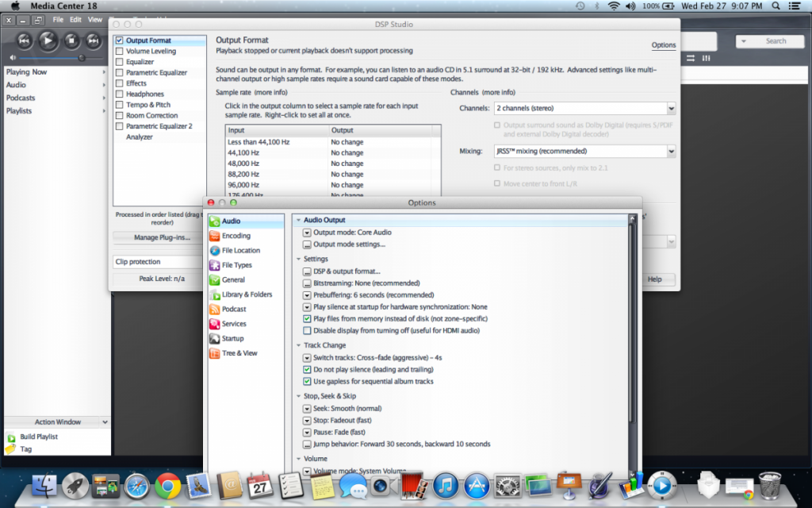Uncheck Play files from memory option

click(308, 319)
